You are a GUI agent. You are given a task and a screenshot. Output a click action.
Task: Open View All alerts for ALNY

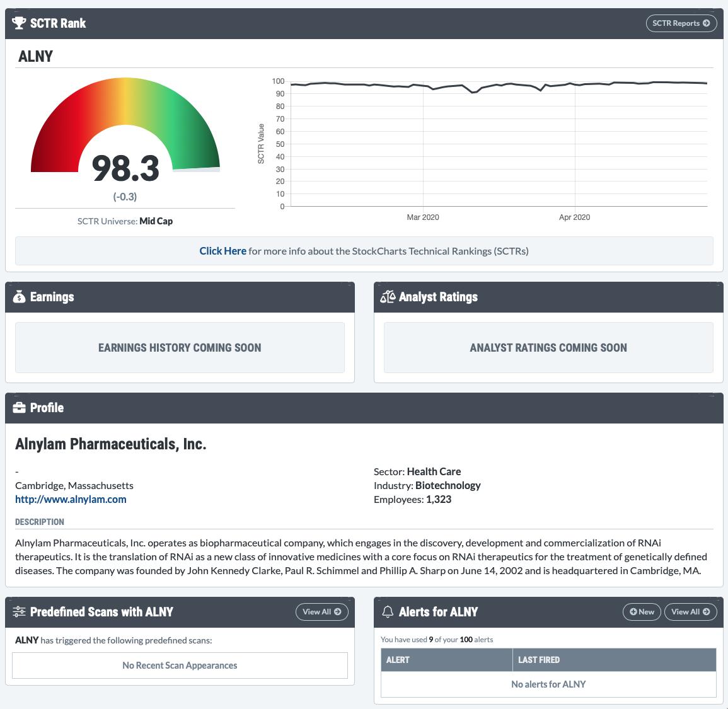tap(690, 611)
